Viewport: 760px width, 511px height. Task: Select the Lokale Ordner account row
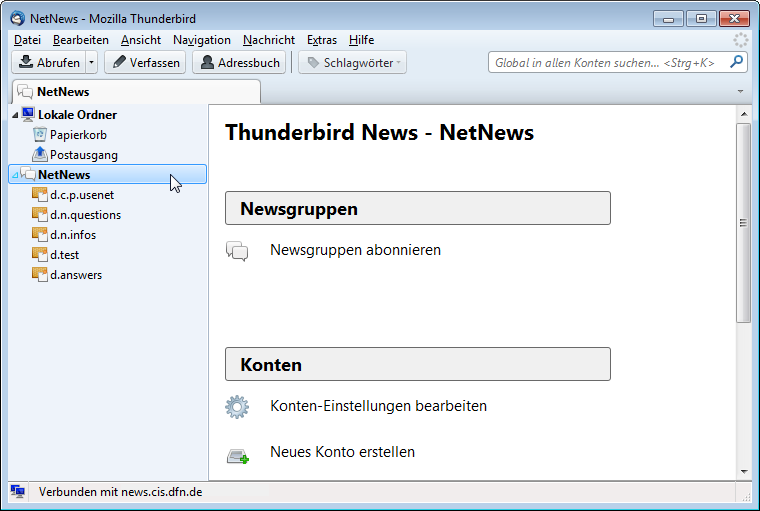[108, 115]
